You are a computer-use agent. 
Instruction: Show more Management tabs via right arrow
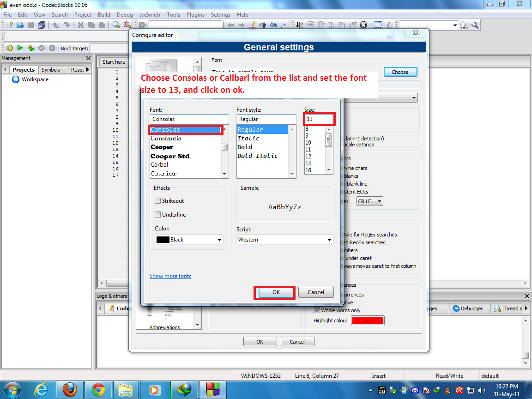coord(87,69)
